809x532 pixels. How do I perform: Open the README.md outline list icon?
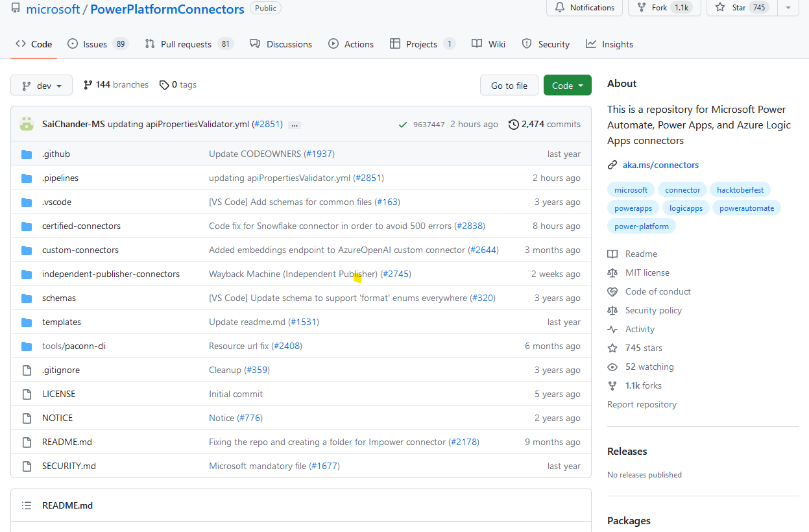pyautogui.click(x=27, y=505)
